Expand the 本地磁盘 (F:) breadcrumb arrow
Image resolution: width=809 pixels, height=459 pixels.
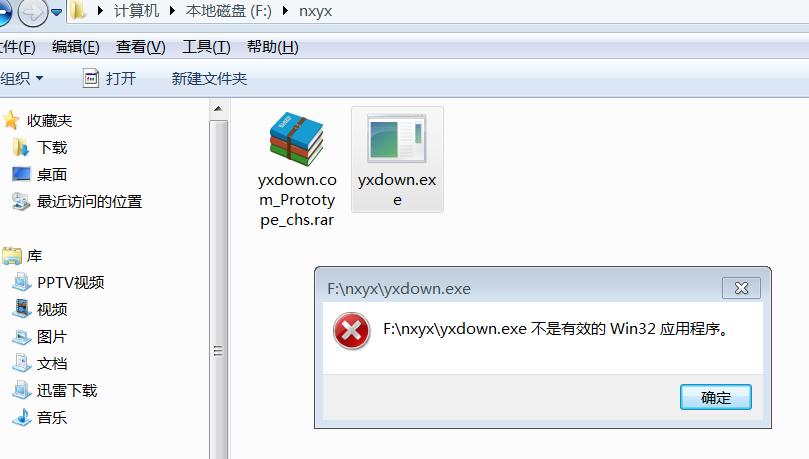(285, 11)
